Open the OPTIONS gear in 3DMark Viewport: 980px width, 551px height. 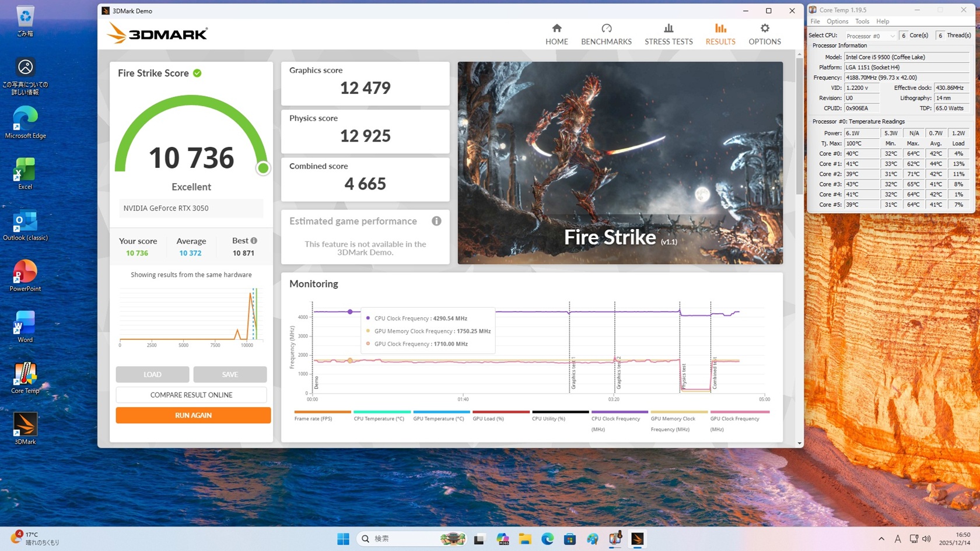tap(764, 34)
